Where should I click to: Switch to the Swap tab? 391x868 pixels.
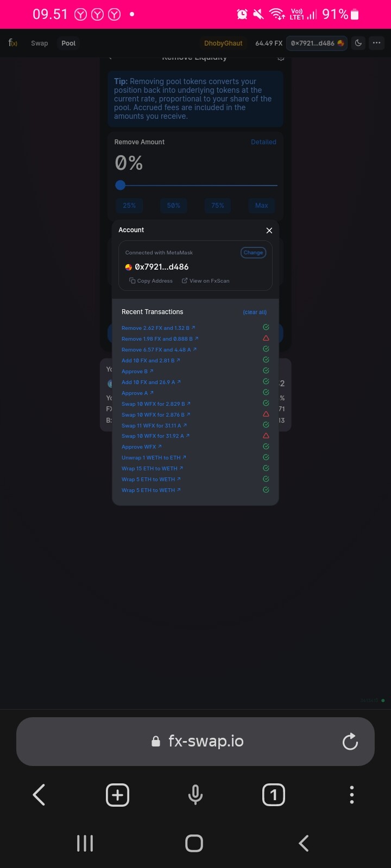coord(39,43)
